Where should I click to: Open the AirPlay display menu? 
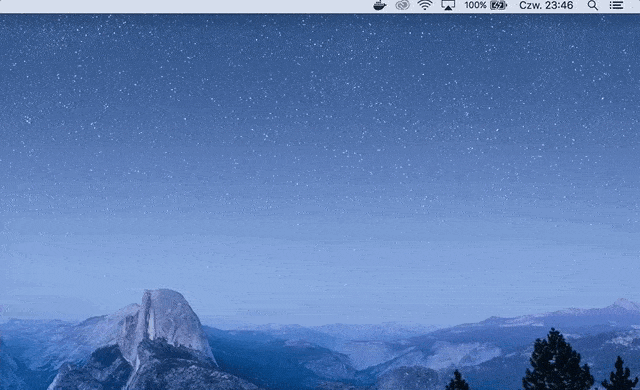point(448,5)
